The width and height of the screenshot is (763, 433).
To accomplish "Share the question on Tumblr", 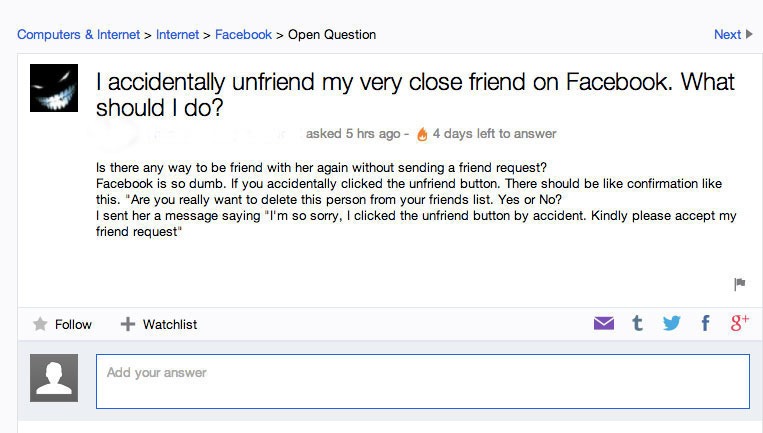I will [637, 323].
